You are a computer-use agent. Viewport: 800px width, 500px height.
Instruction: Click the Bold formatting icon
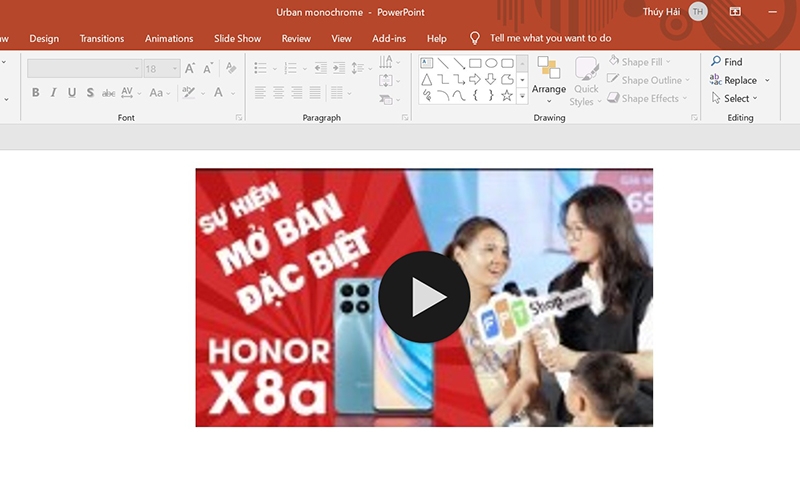pyautogui.click(x=35, y=92)
